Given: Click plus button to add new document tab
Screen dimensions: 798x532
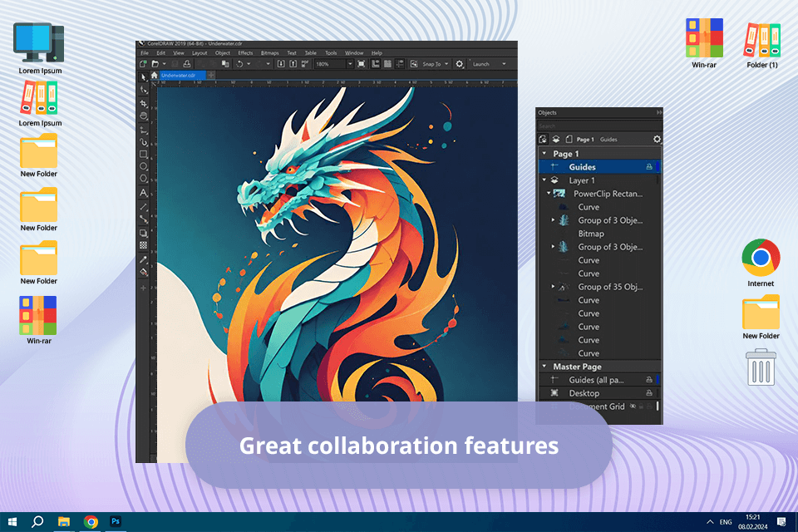Looking at the screenshot, I should (x=211, y=76).
